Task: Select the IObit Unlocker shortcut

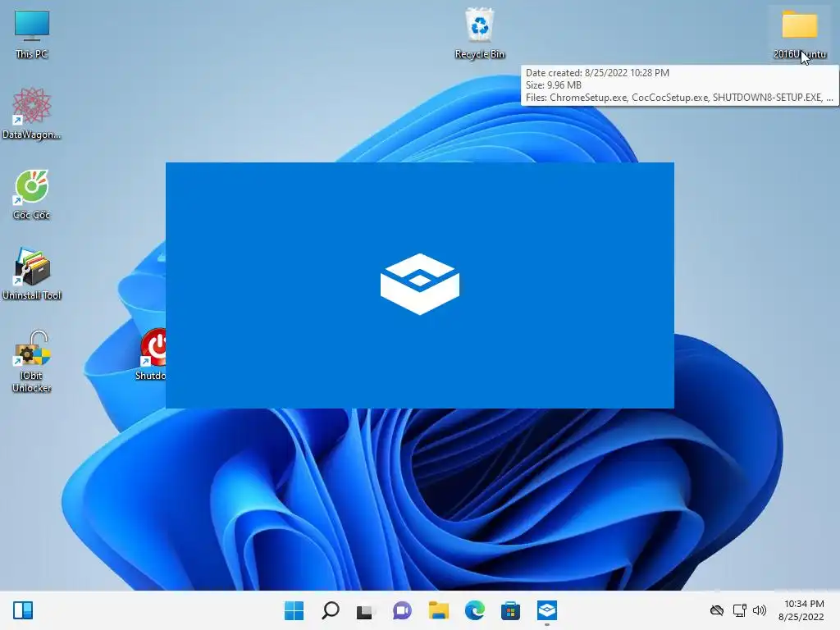Action: coord(32,361)
